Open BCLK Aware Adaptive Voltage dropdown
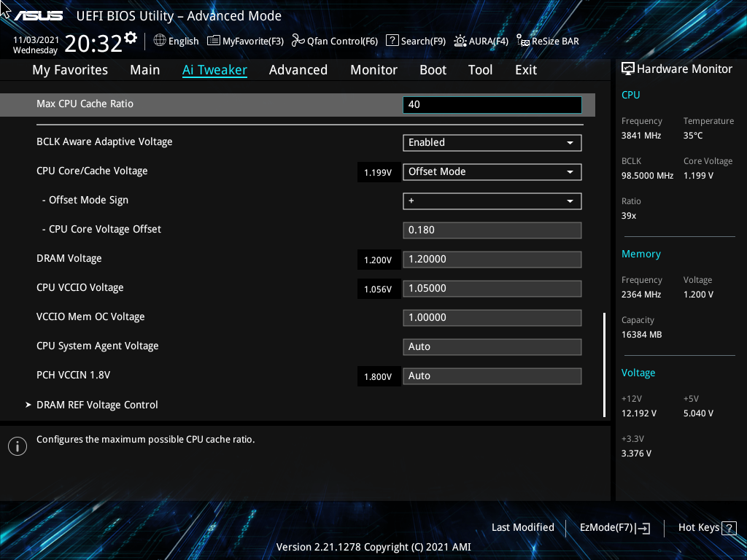 492,143
